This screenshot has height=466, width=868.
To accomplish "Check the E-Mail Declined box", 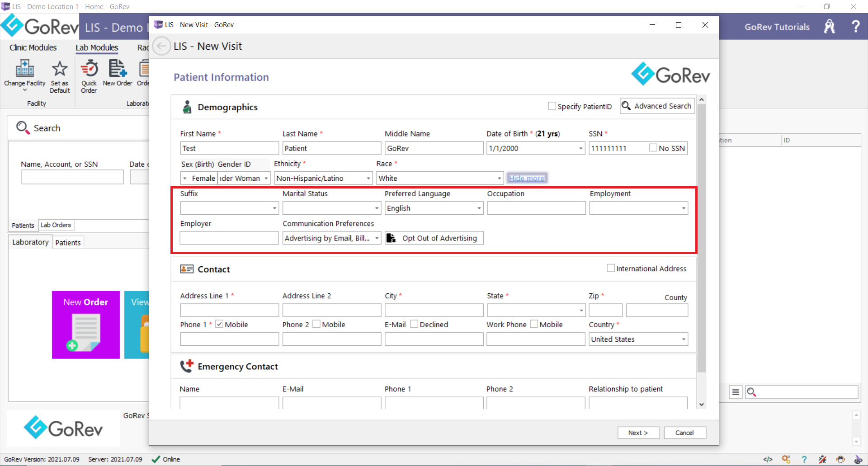I will 414,324.
